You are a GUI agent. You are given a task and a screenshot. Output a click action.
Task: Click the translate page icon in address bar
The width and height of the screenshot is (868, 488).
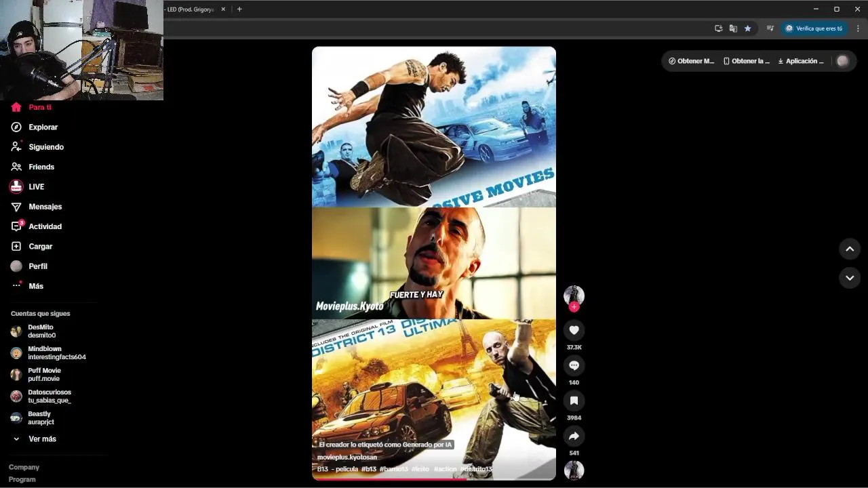[x=733, y=28]
